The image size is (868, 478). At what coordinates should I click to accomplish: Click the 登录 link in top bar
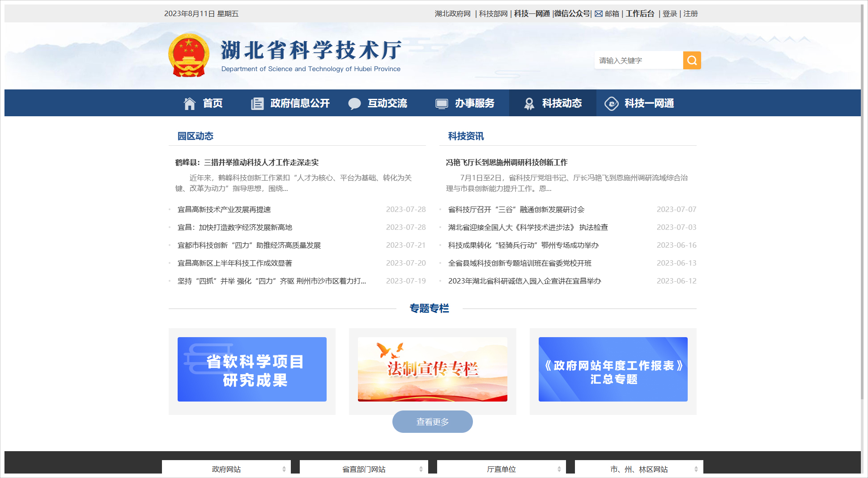669,14
